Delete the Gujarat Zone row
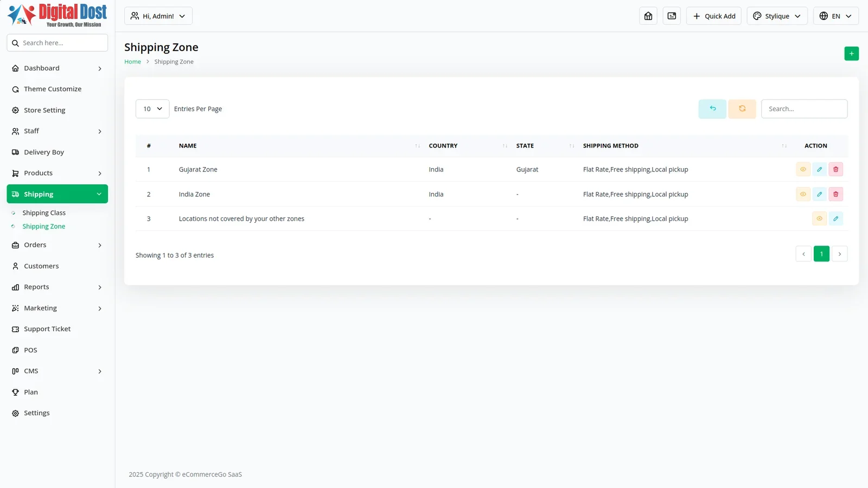Viewport: 868px width, 488px height. [x=835, y=170]
